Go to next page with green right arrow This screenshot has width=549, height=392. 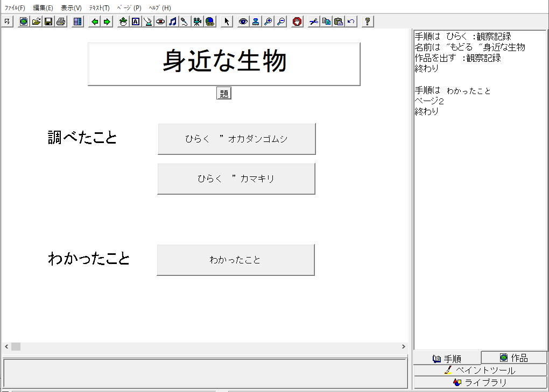tap(107, 22)
